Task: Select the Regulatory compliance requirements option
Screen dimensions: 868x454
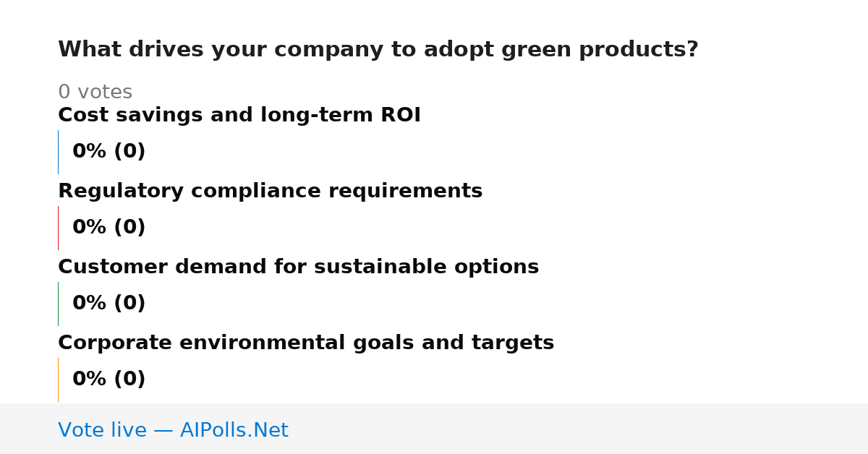Action: [x=270, y=191]
